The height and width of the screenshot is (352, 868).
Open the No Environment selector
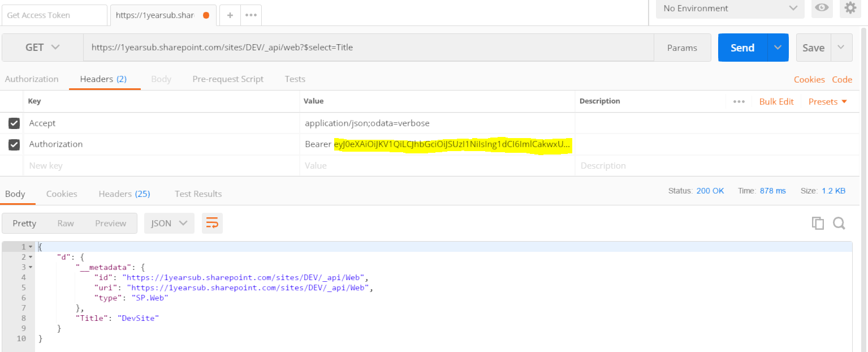pyautogui.click(x=729, y=9)
